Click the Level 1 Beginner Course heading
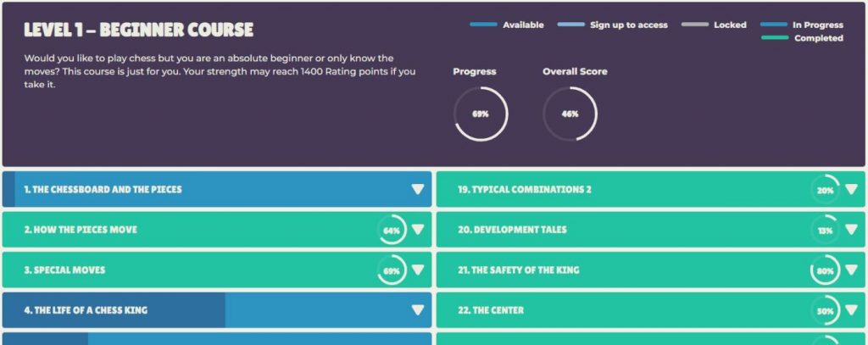Screen dimensions: 868x345 (x=138, y=30)
